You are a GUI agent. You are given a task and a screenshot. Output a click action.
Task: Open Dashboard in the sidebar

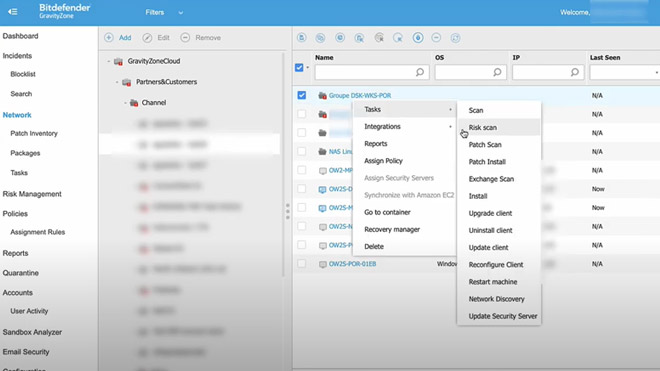click(20, 36)
